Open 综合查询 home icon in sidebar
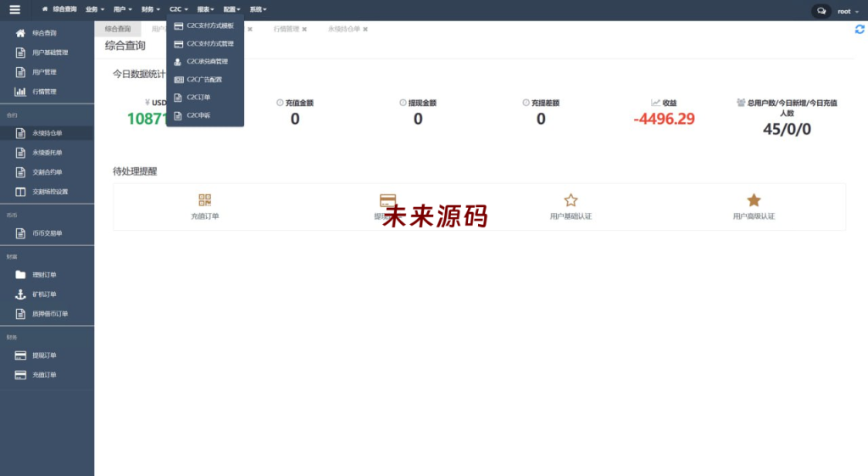 pyautogui.click(x=20, y=33)
